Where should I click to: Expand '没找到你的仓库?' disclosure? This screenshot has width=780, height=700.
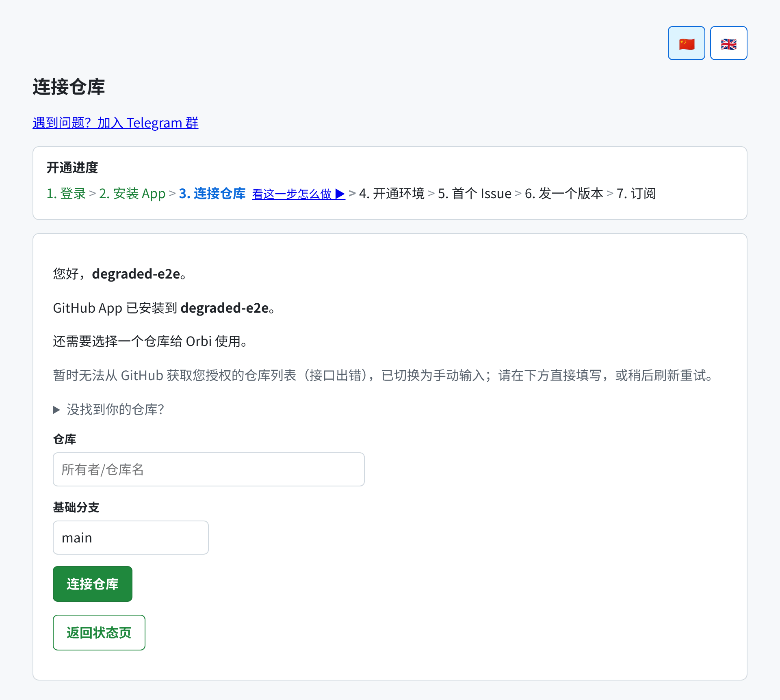[x=108, y=409]
